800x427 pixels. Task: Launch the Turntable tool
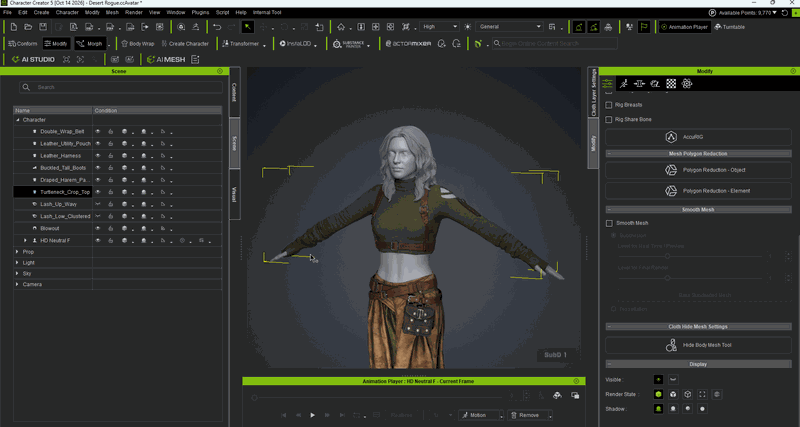pos(730,27)
